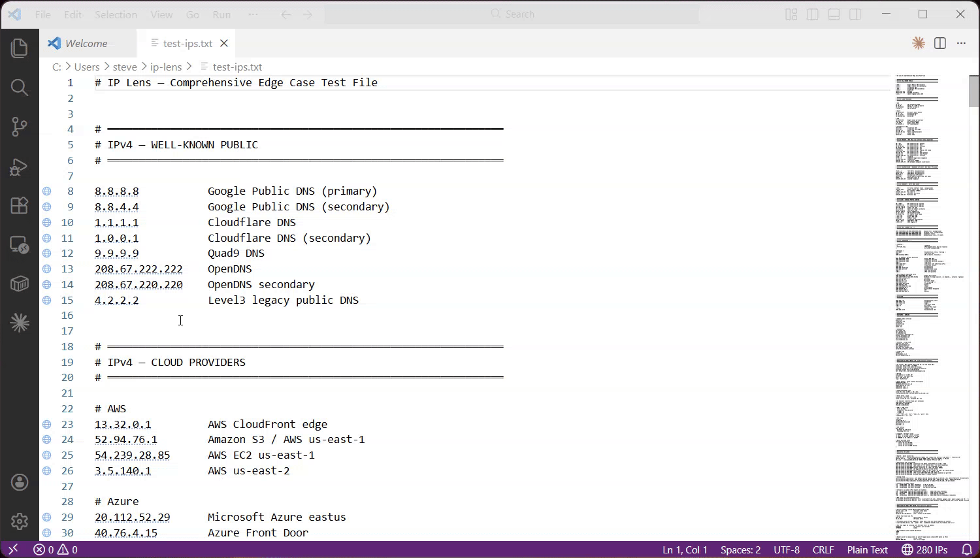980x558 pixels.
Task: Expand the Users breadcrumb segment
Action: point(87,67)
